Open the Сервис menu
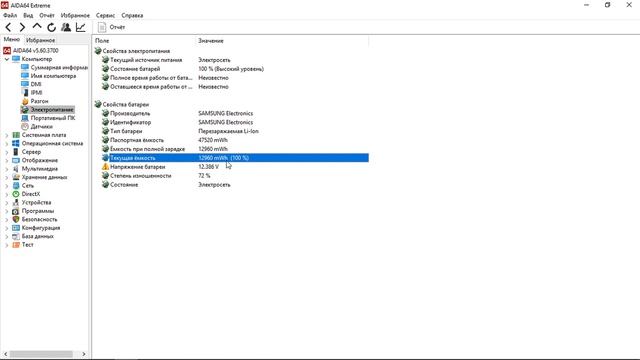Viewport: 640px width, 360px height. (x=105, y=15)
